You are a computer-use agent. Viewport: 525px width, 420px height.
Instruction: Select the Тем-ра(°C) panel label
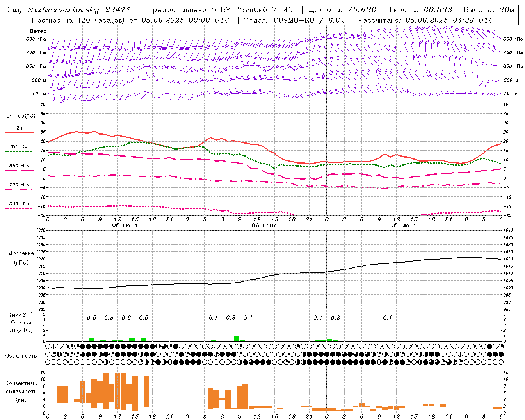click(x=19, y=116)
